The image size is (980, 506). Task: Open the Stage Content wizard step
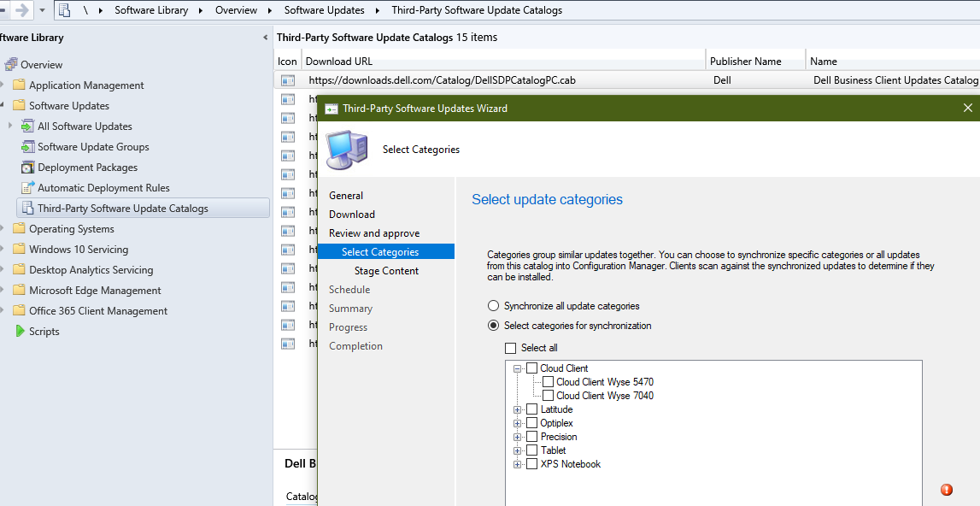pyautogui.click(x=386, y=270)
